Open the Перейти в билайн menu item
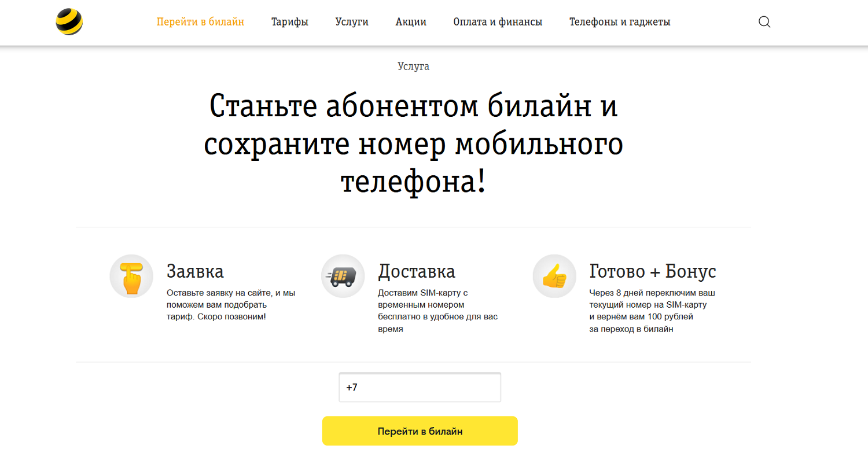Viewport: 868px width, 457px height. coord(200,22)
